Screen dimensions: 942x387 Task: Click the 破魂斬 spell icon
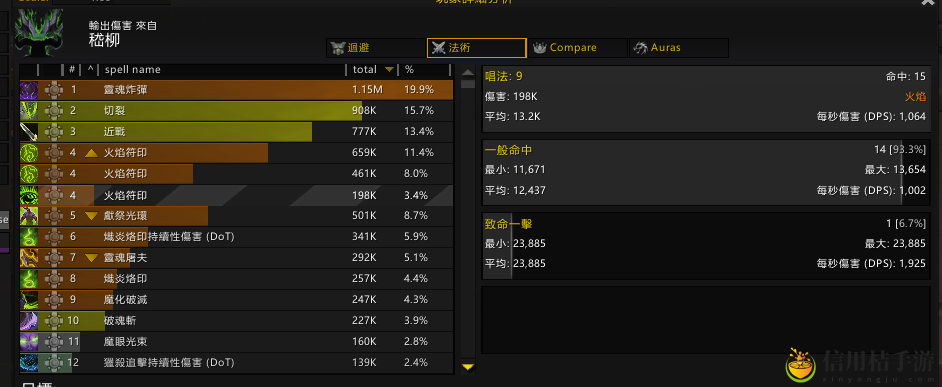click(29, 321)
